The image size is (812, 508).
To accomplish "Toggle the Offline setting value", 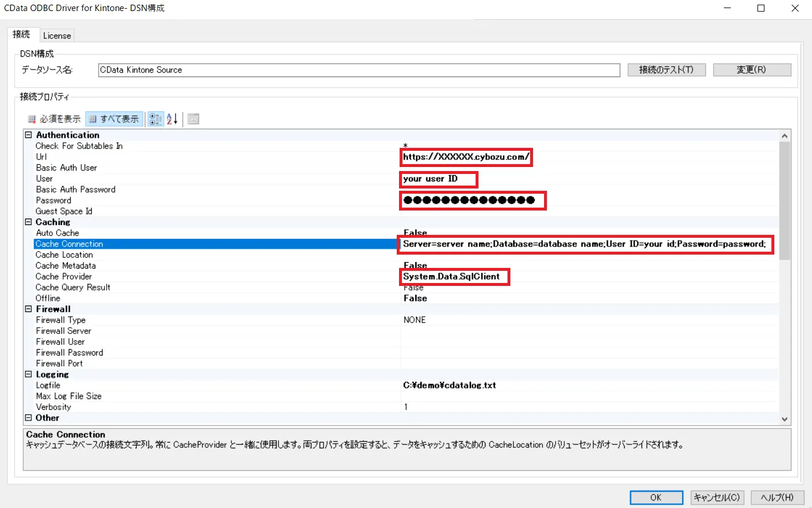I will 415,298.
